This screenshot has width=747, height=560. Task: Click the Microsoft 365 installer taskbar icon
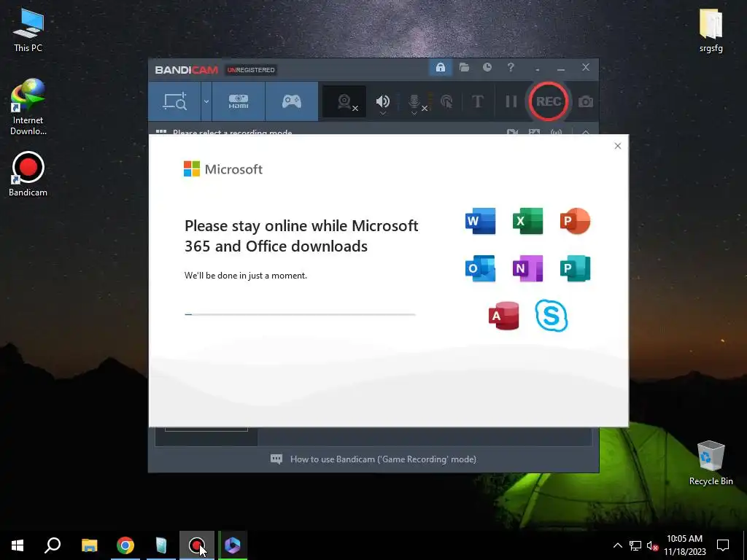pyautogui.click(x=233, y=545)
